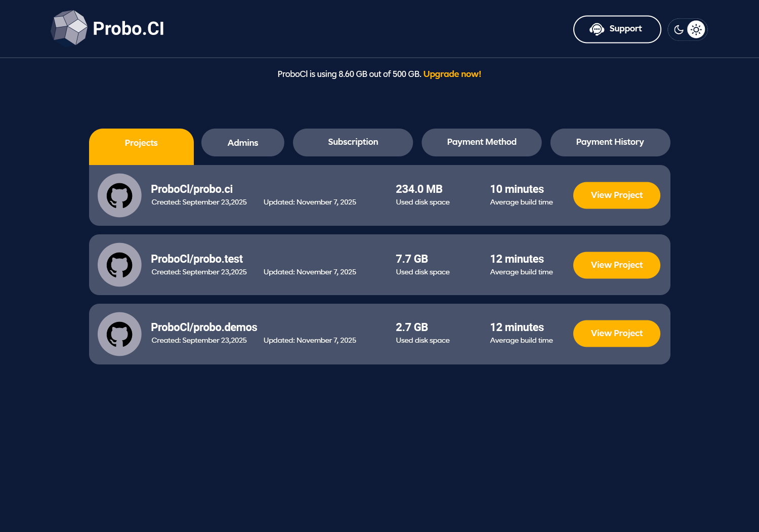This screenshot has width=759, height=532.
Task: Click the ProboCI/probo.test project name
Action: click(x=197, y=259)
